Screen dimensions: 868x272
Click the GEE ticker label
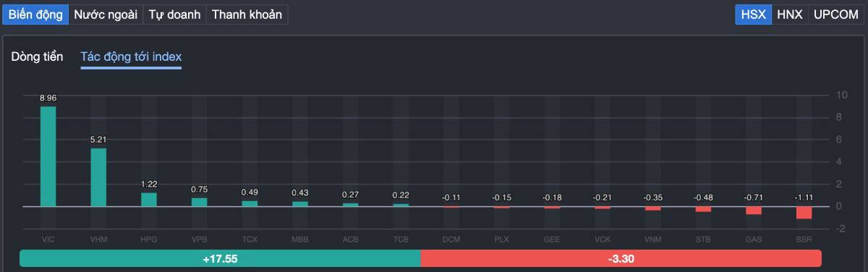point(552,239)
